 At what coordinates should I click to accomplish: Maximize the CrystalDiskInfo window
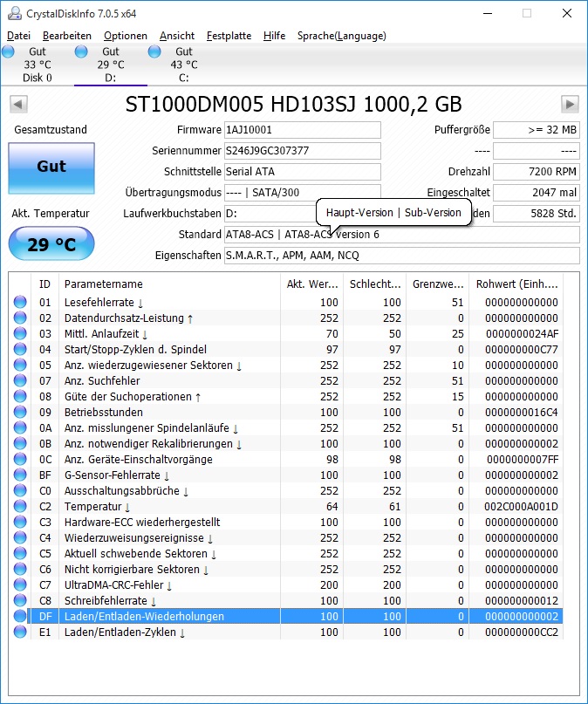pyautogui.click(x=527, y=13)
